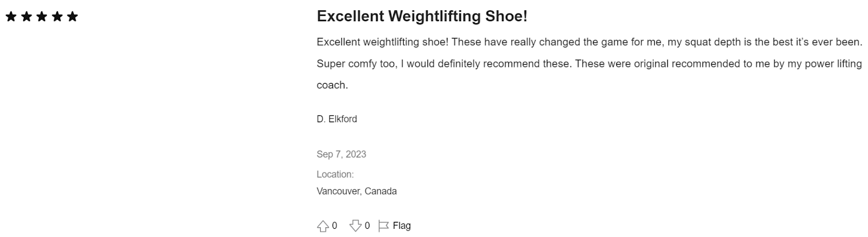Screen dimensions: 868x237
Task: Click the Flag text link
Action: pos(402,226)
